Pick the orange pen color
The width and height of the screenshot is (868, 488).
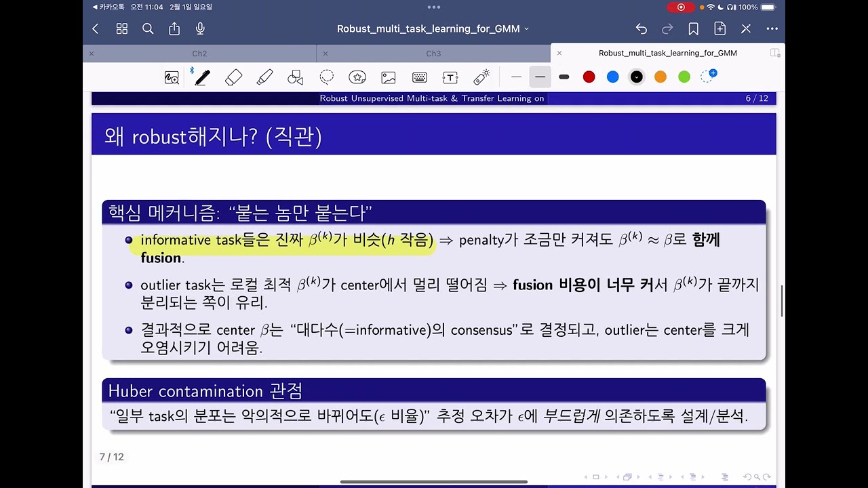(660, 77)
